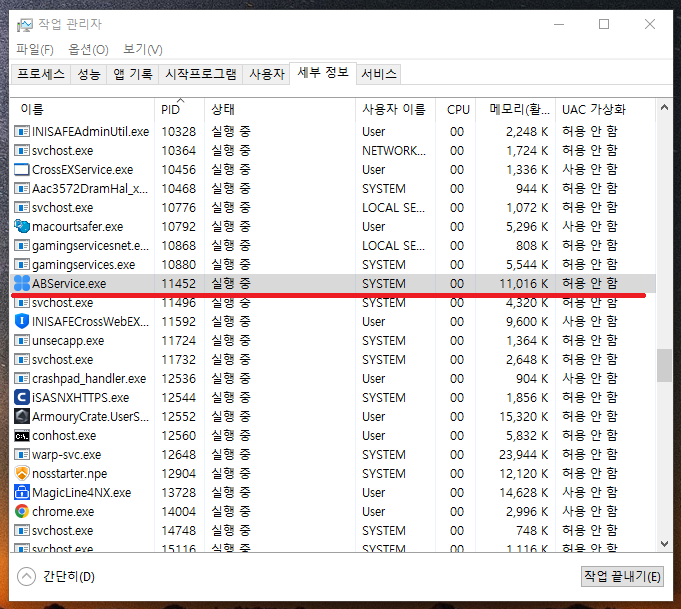
Task: Sort by the 메모리 column header
Action: (x=516, y=109)
